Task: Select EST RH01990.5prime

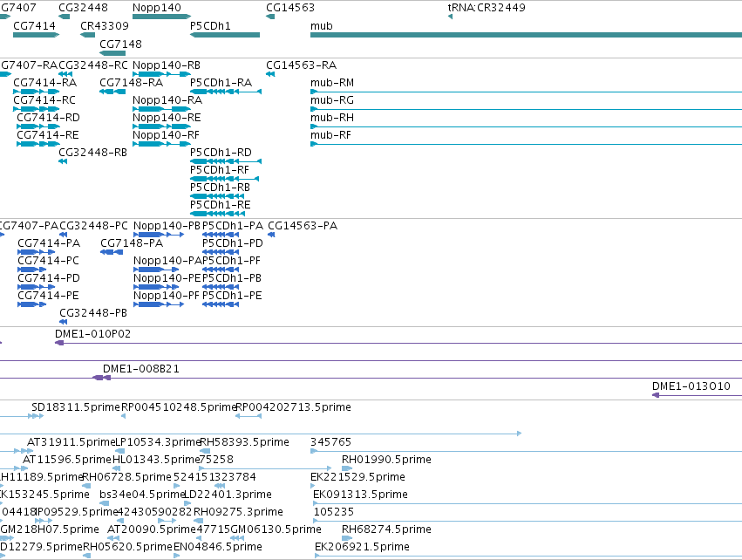Action: coord(347,469)
